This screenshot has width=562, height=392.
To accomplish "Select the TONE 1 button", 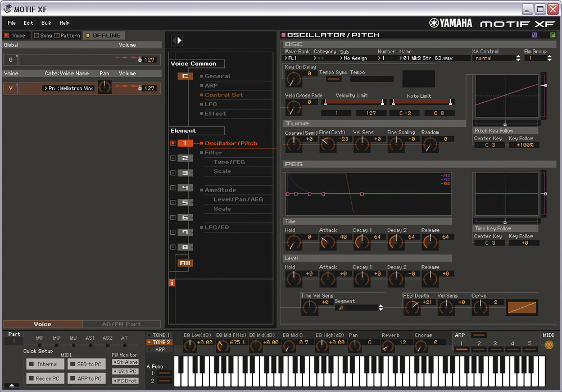I will coord(159,335).
